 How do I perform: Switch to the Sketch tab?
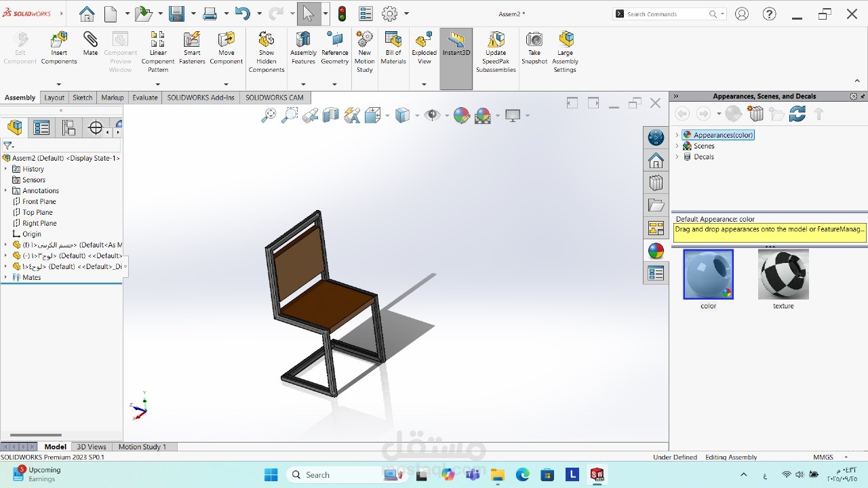coord(83,98)
